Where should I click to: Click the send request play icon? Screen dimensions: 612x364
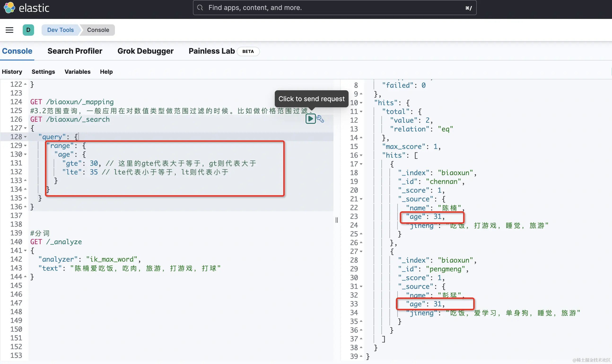click(310, 119)
